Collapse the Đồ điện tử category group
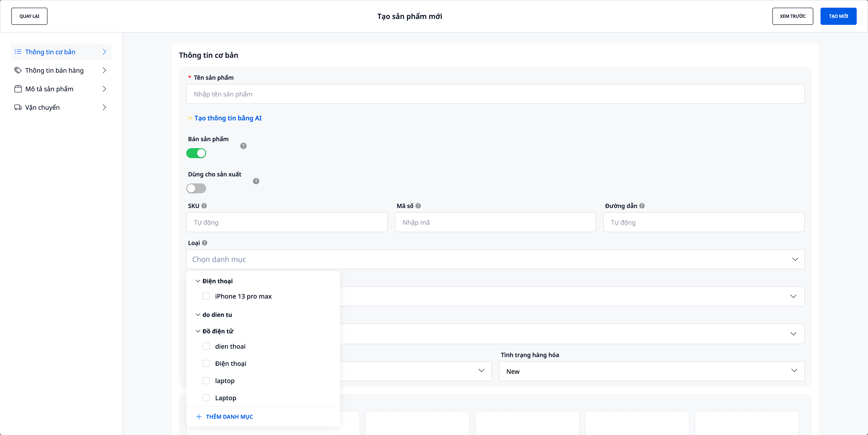This screenshot has height=435, width=868. 198,331
